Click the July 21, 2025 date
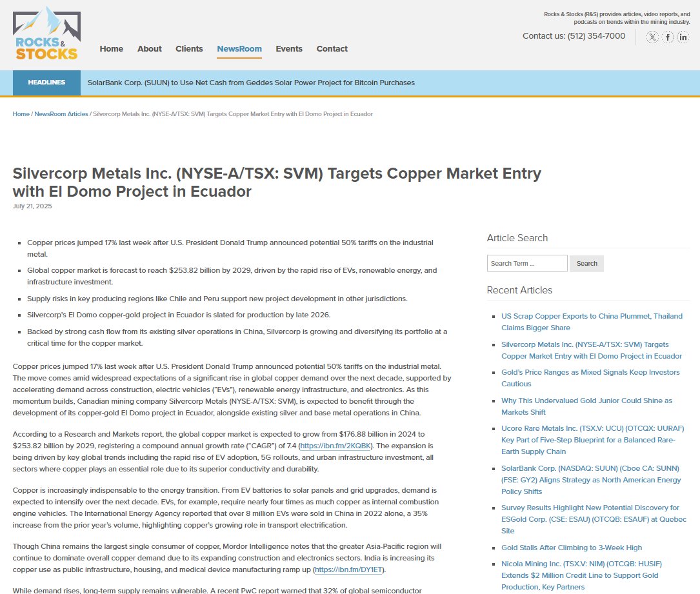The image size is (700, 594). click(x=32, y=206)
